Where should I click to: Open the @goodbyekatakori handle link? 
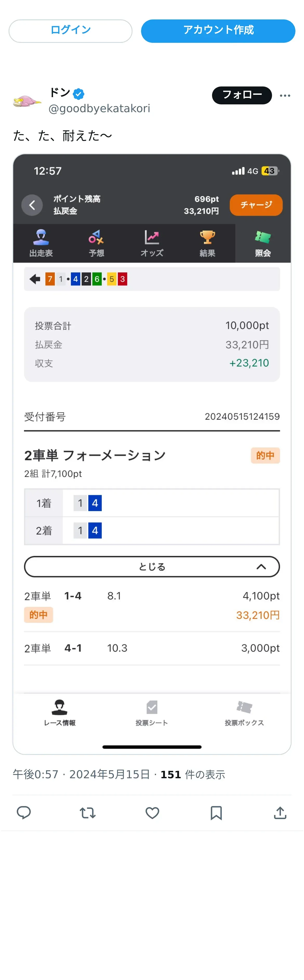pos(99,109)
